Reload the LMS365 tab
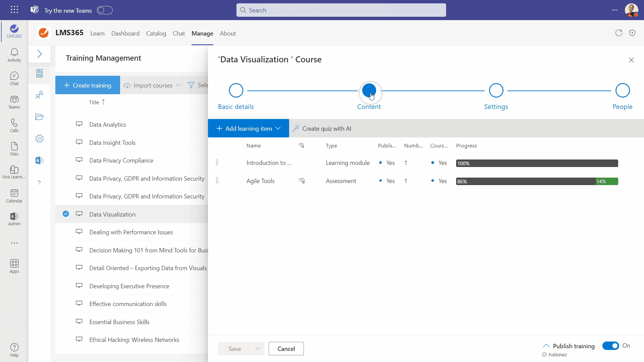 coord(619,33)
